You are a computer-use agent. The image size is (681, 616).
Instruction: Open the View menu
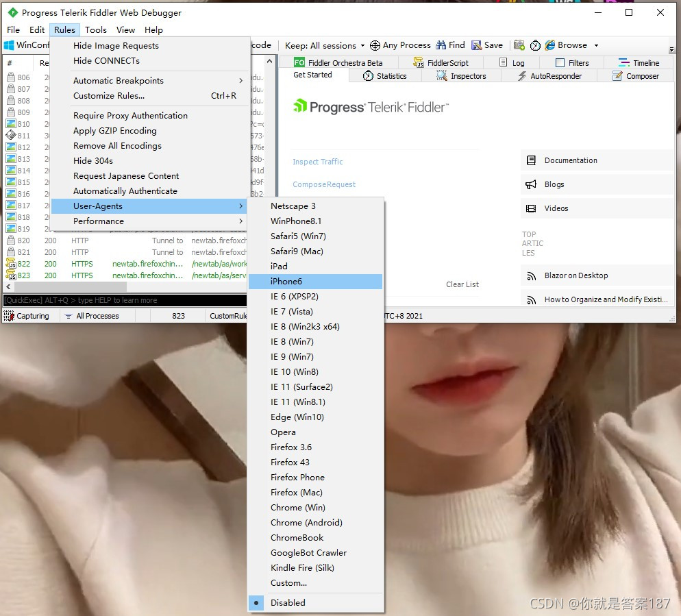pos(125,29)
